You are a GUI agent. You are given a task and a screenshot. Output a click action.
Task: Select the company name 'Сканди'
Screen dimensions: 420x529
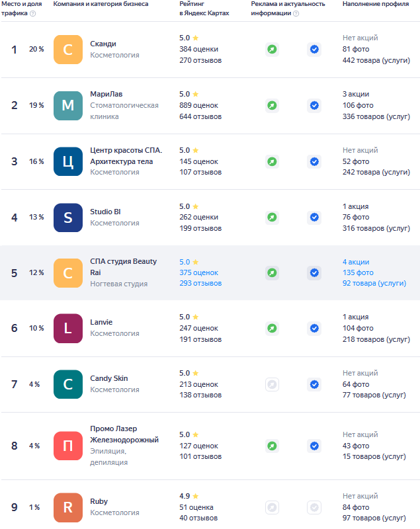103,44
